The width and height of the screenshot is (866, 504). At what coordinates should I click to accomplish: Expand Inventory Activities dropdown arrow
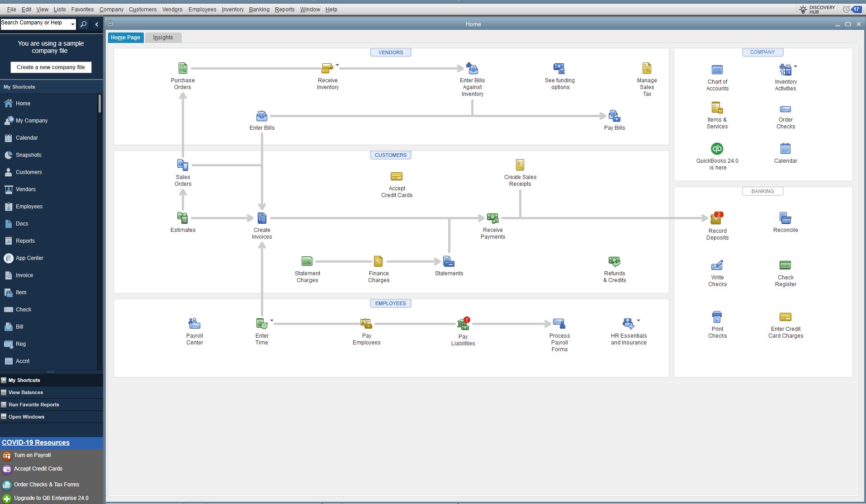coord(795,66)
